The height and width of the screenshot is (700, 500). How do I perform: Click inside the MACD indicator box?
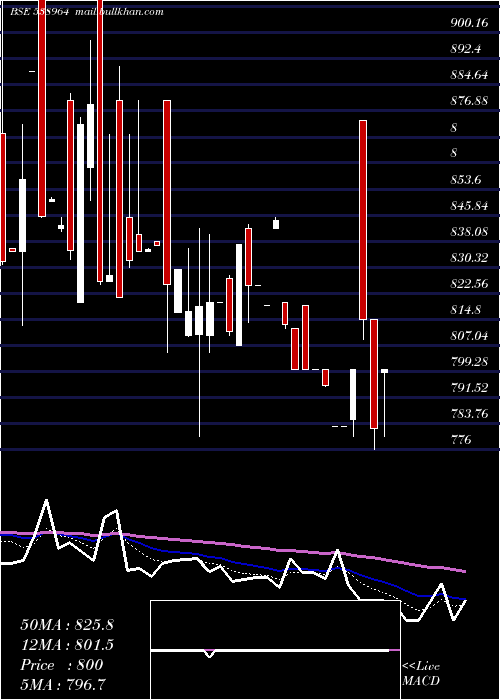point(275,650)
